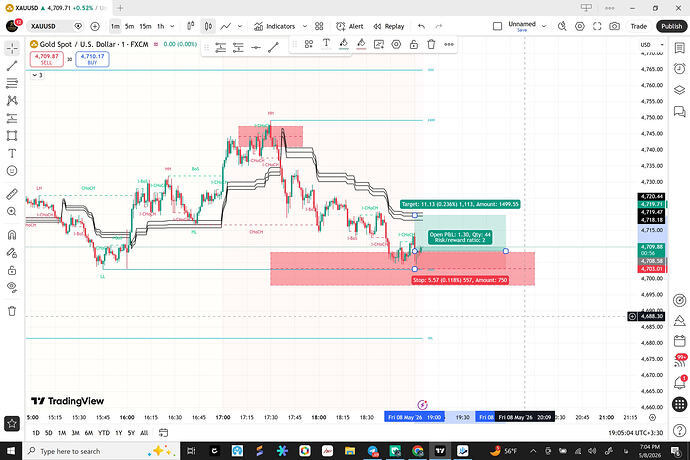
Task: Select the YTD date range
Action: tap(104, 433)
